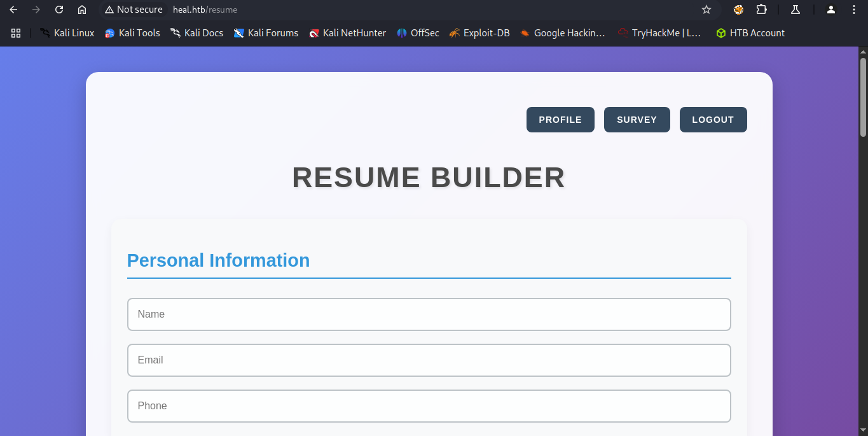Open Kali Tools bookmark

tap(132, 33)
